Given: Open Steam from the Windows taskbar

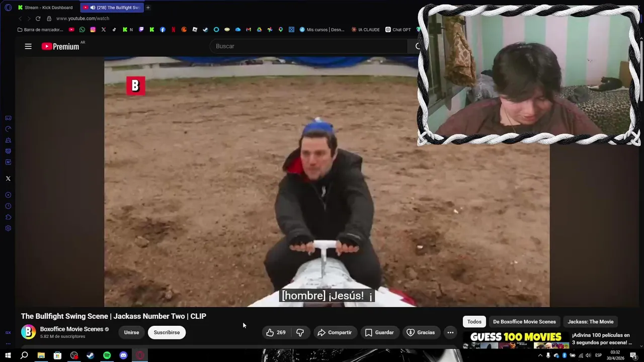Looking at the screenshot, I should 90,355.
